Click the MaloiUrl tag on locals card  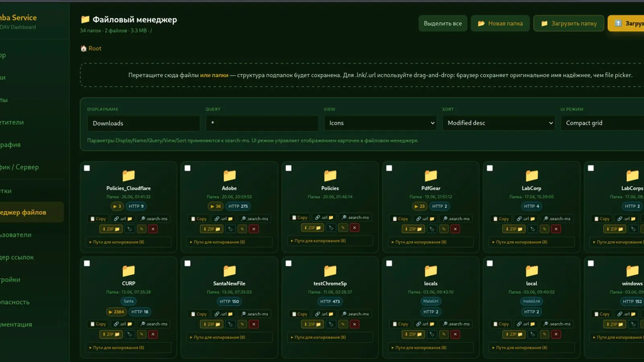tap(431, 301)
